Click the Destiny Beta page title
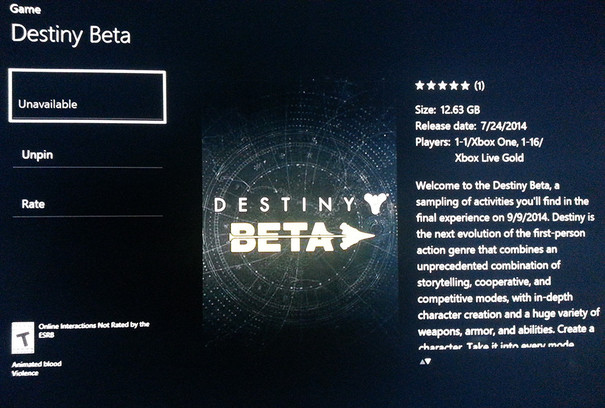The height and width of the screenshot is (408, 605). point(71,35)
